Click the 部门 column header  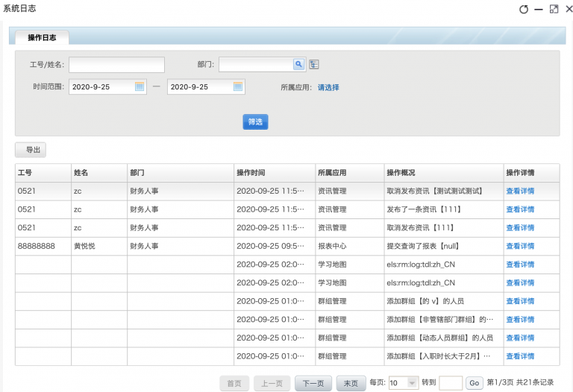(181, 173)
